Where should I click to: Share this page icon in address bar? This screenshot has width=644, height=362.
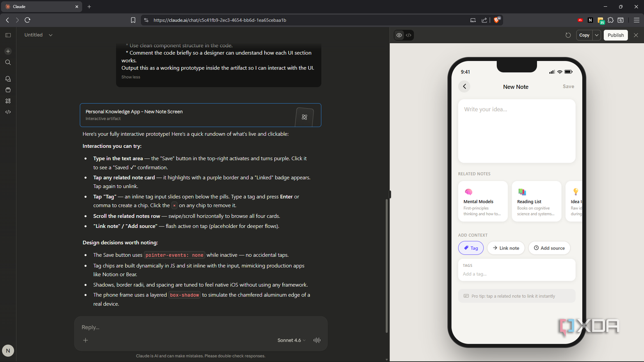coord(484,20)
